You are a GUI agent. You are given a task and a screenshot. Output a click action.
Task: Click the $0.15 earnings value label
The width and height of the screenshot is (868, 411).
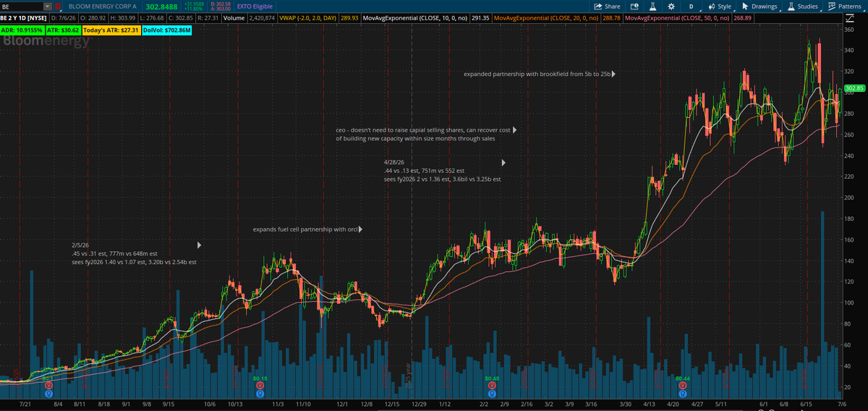pyautogui.click(x=260, y=378)
